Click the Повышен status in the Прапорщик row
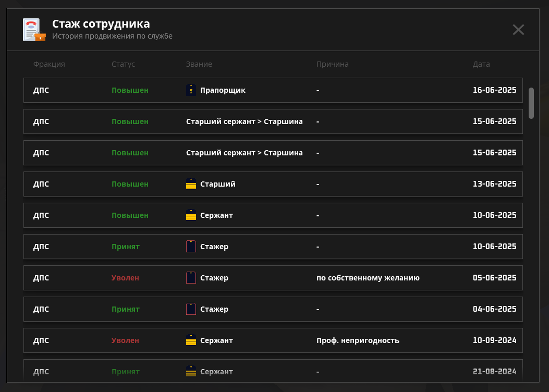549x392 pixels. [x=130, y=90]
